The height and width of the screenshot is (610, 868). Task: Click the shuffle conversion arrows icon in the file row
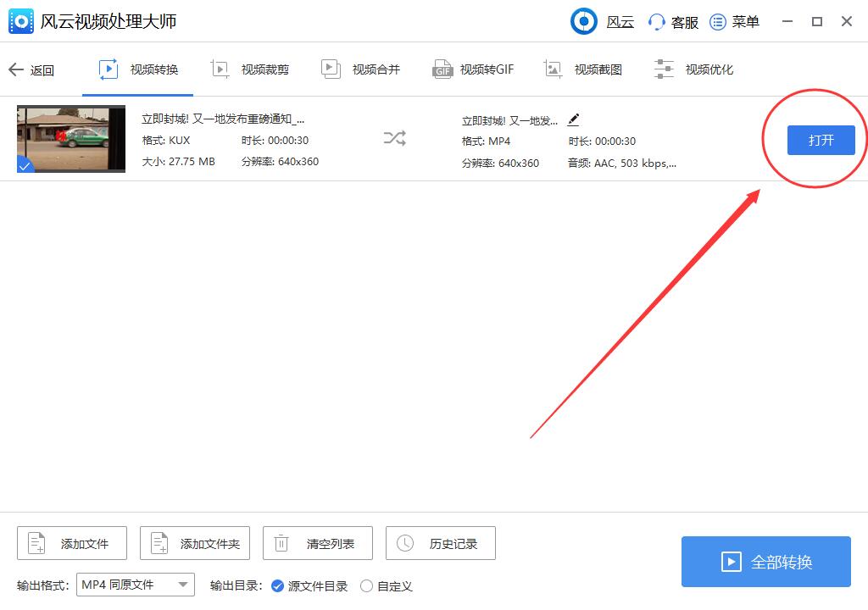tap(393, 138)
